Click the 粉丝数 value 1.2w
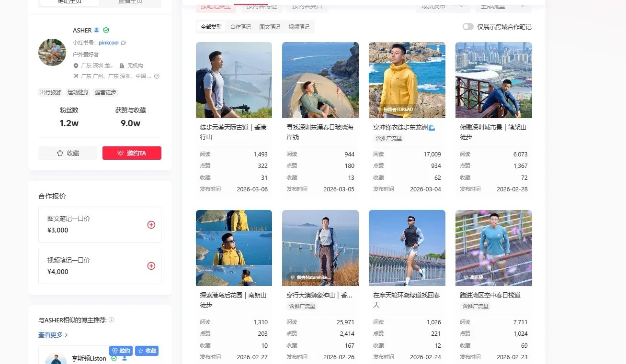 pos(69,123)
